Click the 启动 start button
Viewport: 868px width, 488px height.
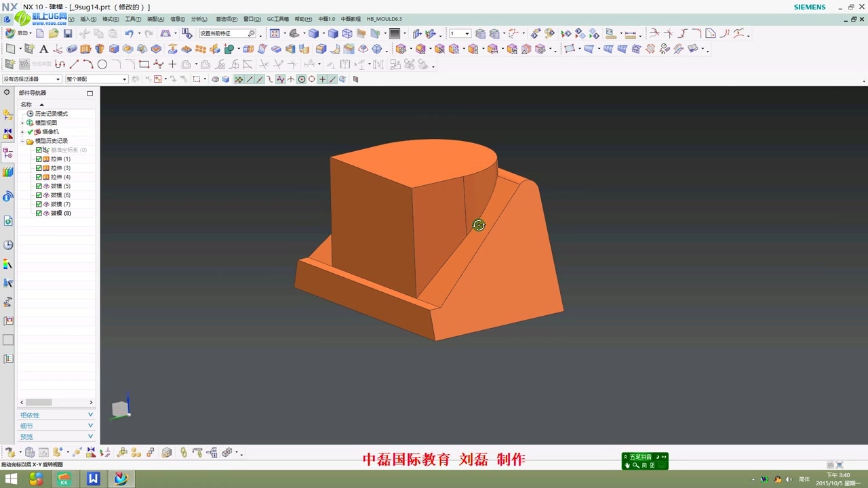(x=18, y=33)
